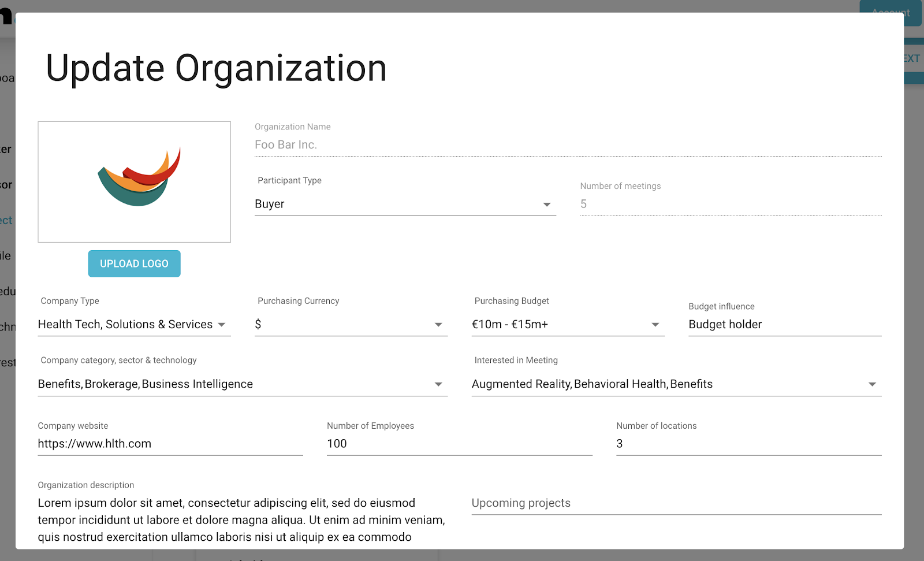Click the Purchasing Budget label

[512, 301]
